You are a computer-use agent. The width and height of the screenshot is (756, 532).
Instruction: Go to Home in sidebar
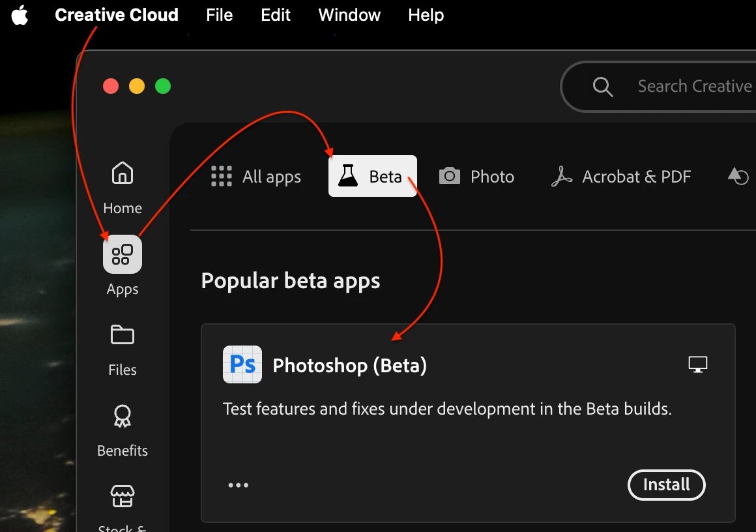pyautogui.click(x=123, y=188)
